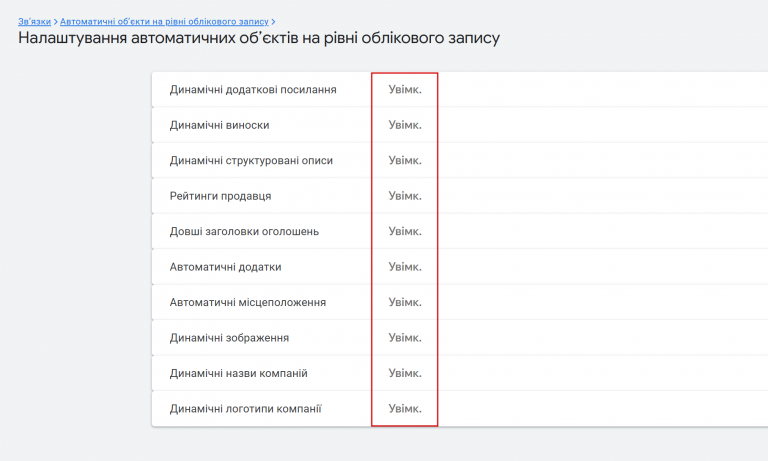
Task: Click the Рейтинги продавця row label
Action: tap(220, 196)
